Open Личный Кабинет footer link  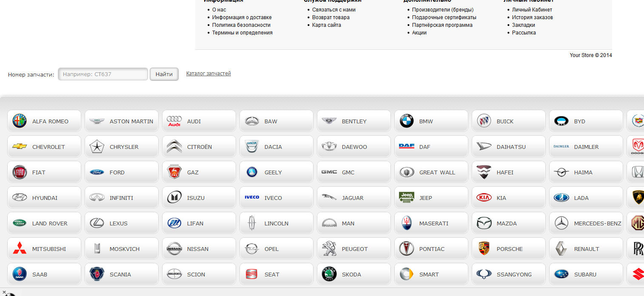(532, 10)
